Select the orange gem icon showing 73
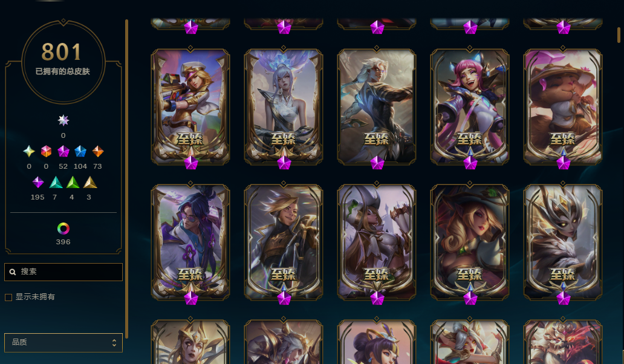 click(98, 151)
